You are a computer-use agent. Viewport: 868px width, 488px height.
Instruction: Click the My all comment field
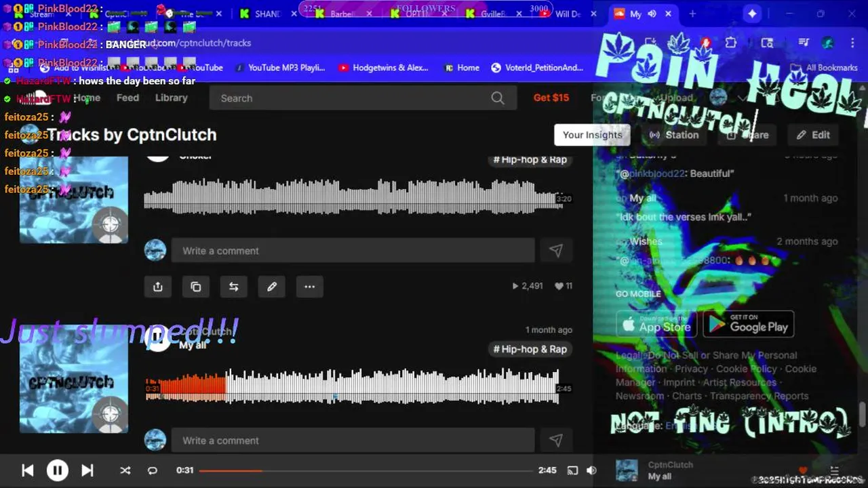[x=353, y=441]
